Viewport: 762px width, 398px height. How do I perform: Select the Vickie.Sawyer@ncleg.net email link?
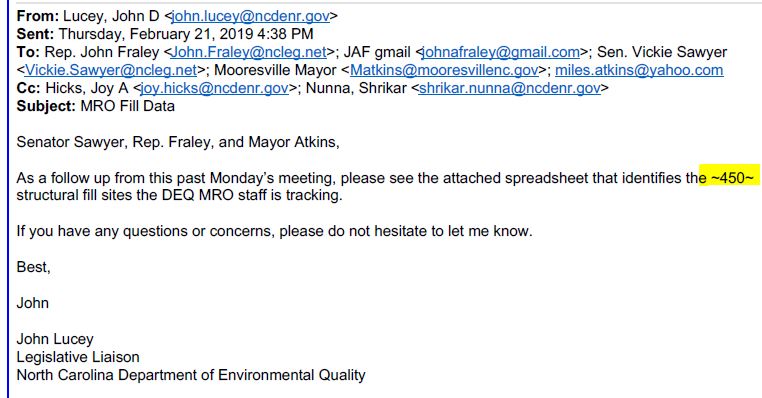[x=110, y=70]
